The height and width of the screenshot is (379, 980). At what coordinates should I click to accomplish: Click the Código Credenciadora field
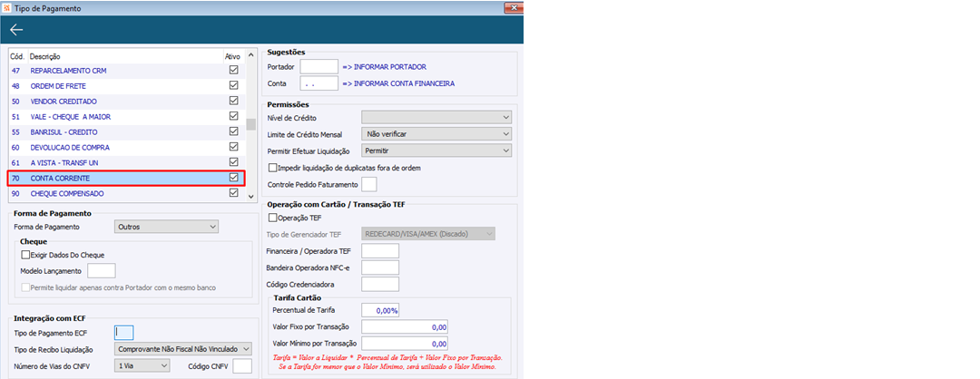tap(380, 284)
